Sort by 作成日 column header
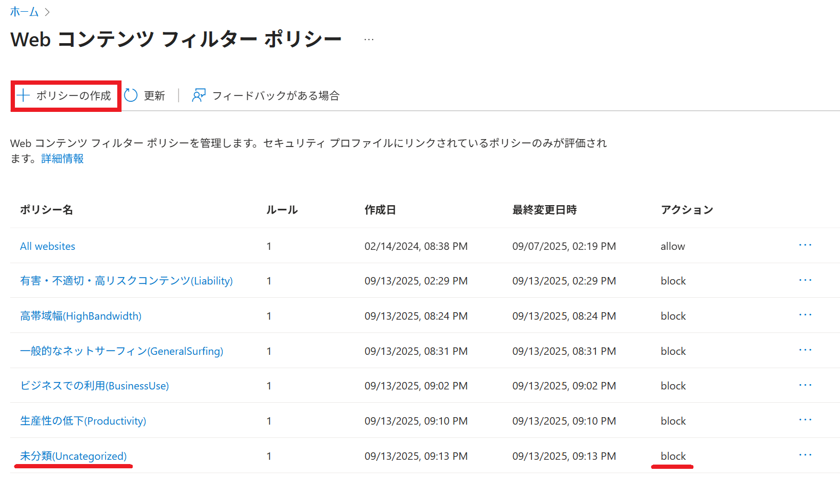Screen dimensions: 840x504 click(380, 210)
